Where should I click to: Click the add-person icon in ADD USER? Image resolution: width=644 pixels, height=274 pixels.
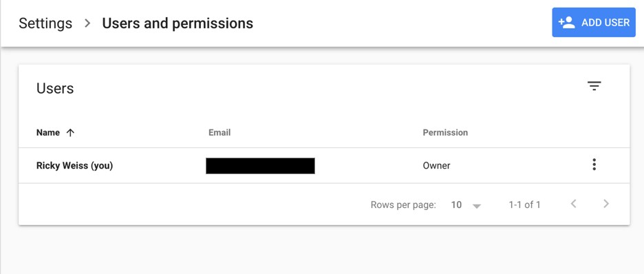click(567, 22)
